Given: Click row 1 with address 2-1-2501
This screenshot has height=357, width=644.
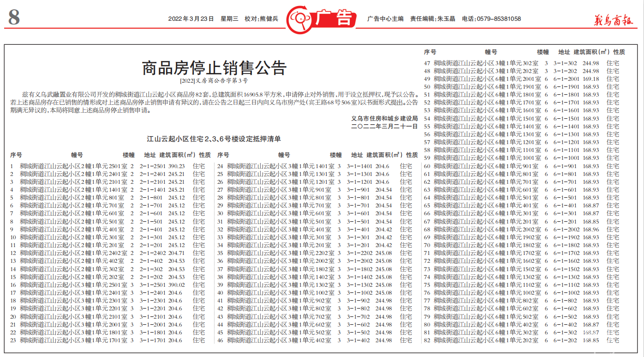Looking at the screenshot, I should (152, 166).
